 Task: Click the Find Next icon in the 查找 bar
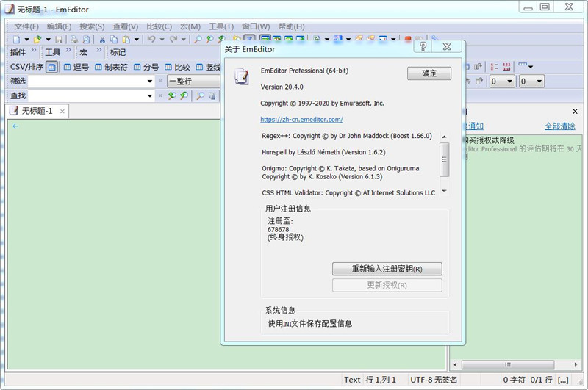click(172, 96)
